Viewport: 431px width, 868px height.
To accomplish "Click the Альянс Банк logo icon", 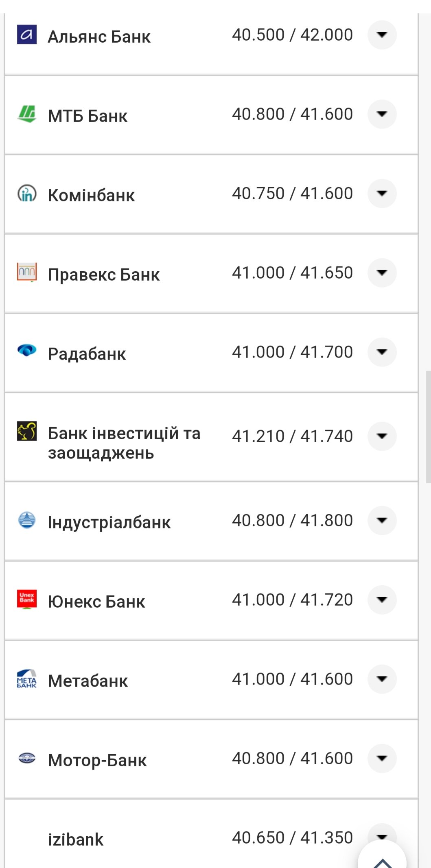I will [27, 35].
